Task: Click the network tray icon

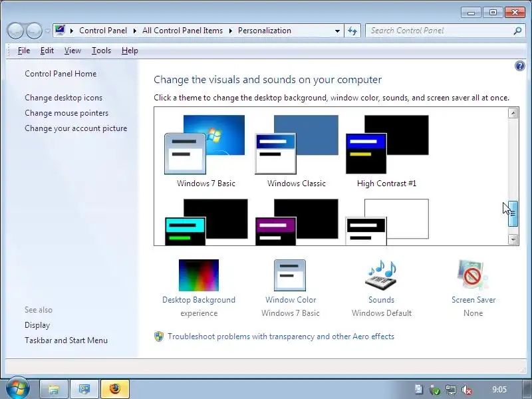Action: coord(451,390)
